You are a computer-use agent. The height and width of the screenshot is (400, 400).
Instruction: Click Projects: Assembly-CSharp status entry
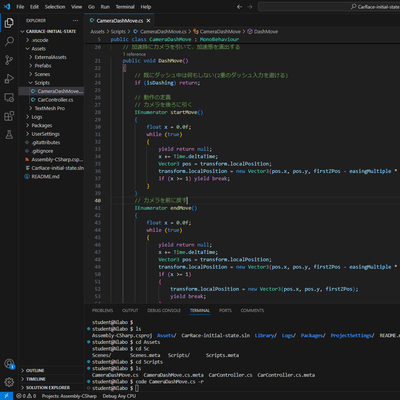(x=69, y=396)
